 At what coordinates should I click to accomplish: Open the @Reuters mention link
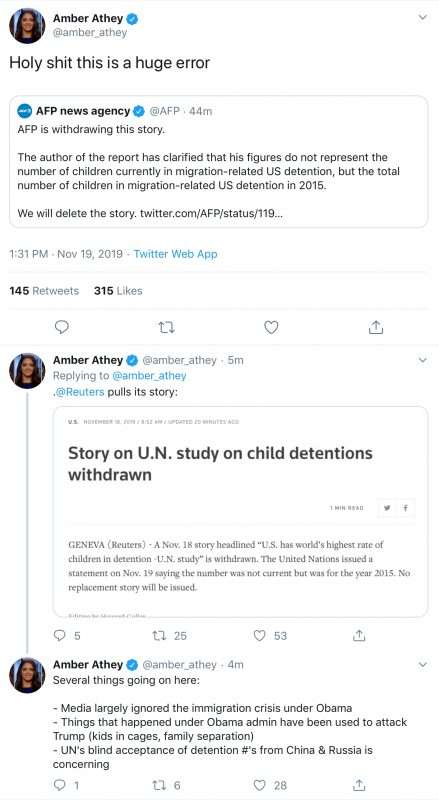(x=81, y=392)
